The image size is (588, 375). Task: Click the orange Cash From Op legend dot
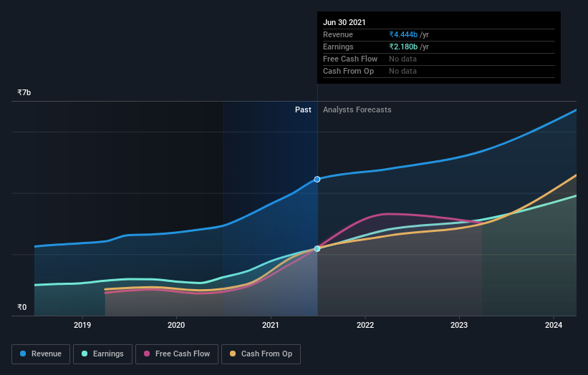(233, 354)
